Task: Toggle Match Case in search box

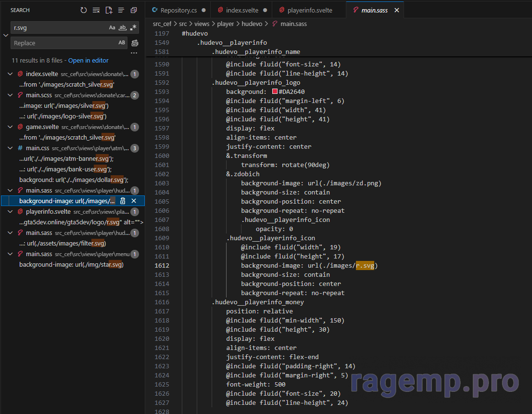Action: point(112,28)
